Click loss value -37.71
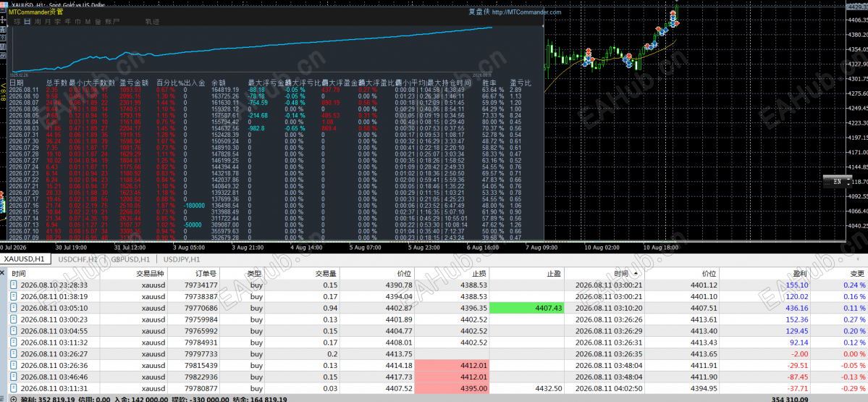The width and height of the screenshot is (868, 402). [x=797, y=389]
